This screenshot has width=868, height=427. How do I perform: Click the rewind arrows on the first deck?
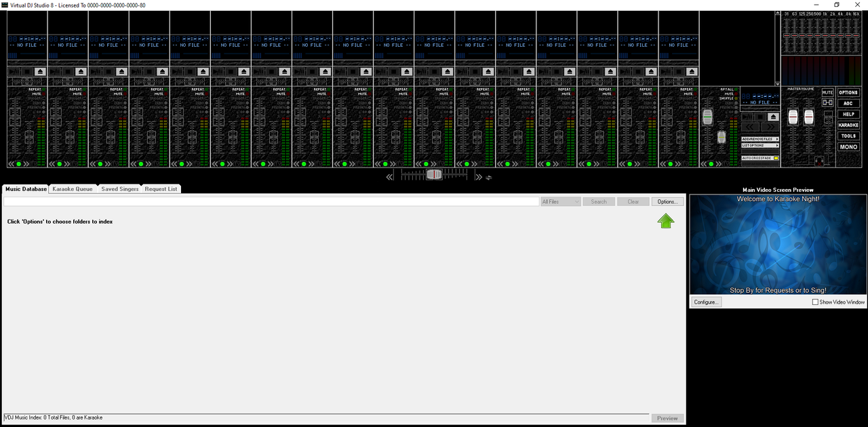[11, 164]
